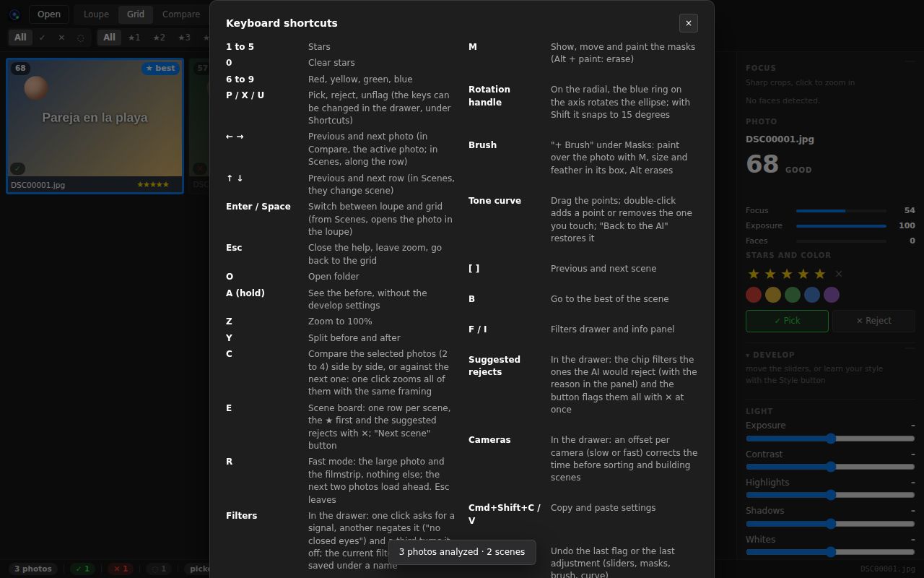Toggle the Reject flag button
The image size is (924, 578).
tap(873, 321)
